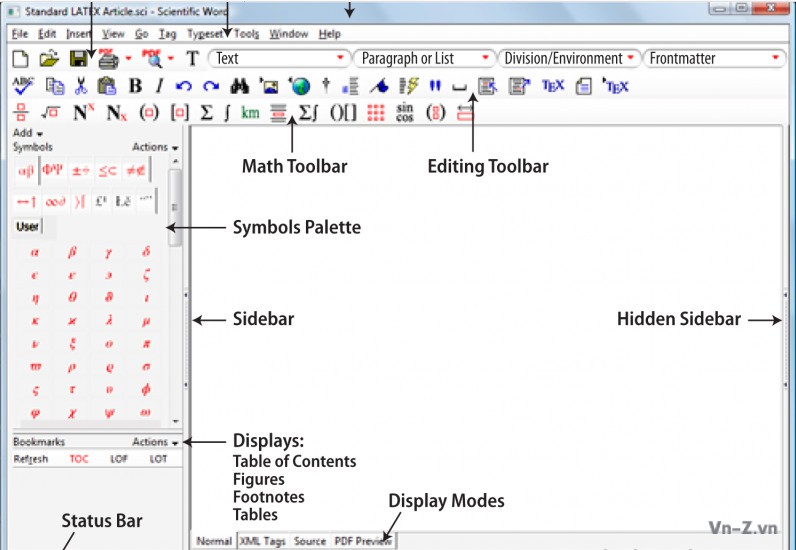Open the Help menu
This screenshot has width=796, height=550.
pos(329,34)
